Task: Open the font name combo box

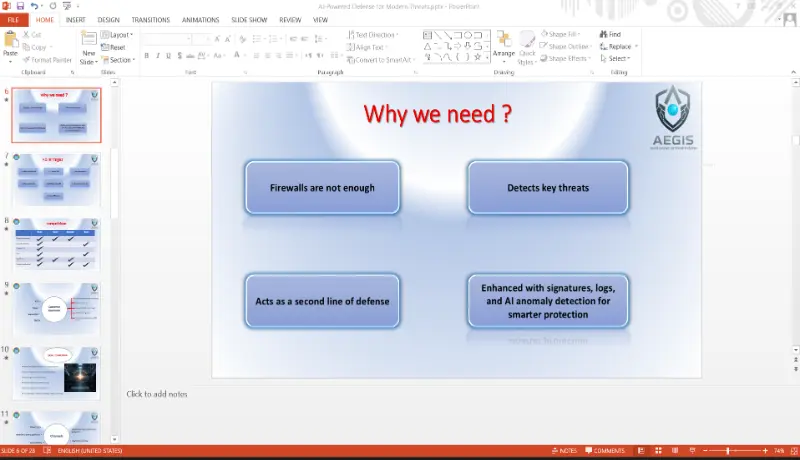Action: pos(167,39)
